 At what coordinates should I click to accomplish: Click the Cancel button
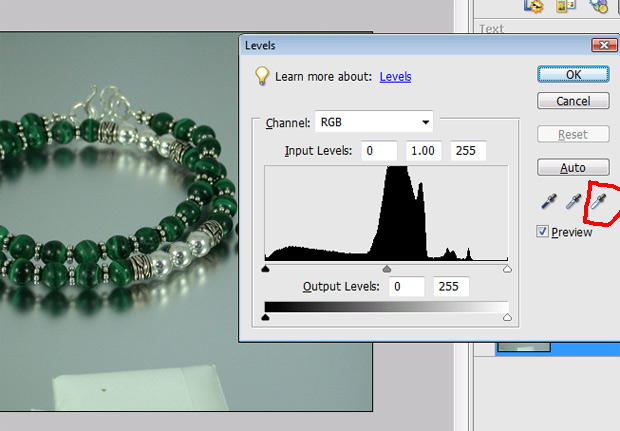pos(573,101)
